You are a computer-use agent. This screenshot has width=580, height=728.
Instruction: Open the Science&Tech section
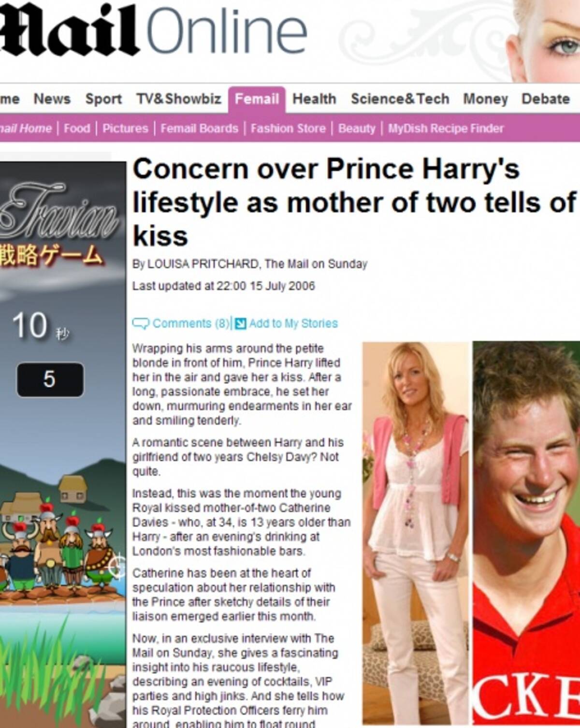400,99
